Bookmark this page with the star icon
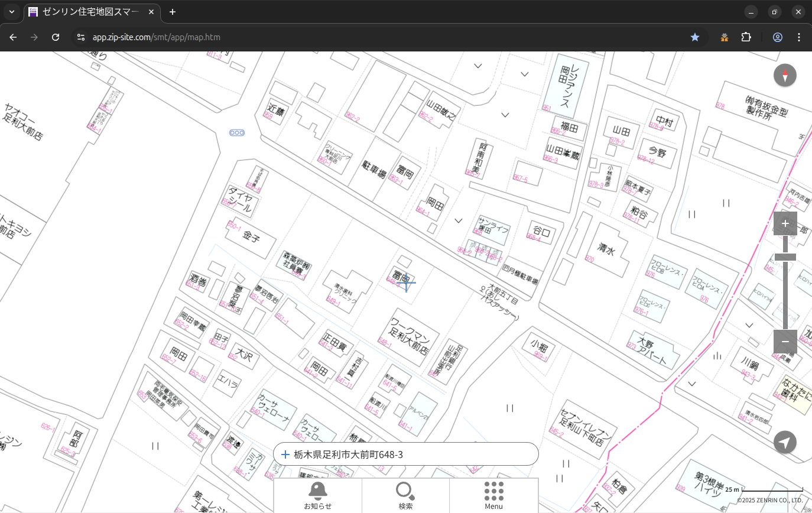The width and height of the screenshot is (812, 513). (x=695, y=37)
